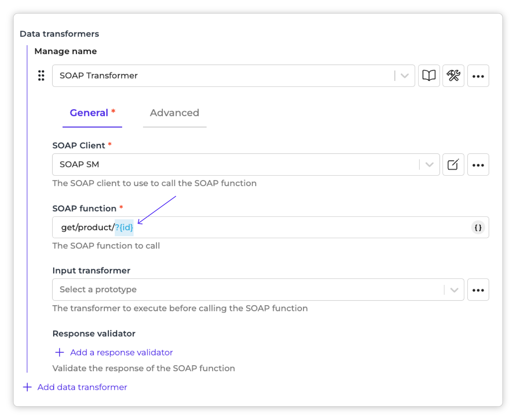Viewport: 516px width, 420px height.
Task: Select the highlighted ?{id} token
Action: 124,227
